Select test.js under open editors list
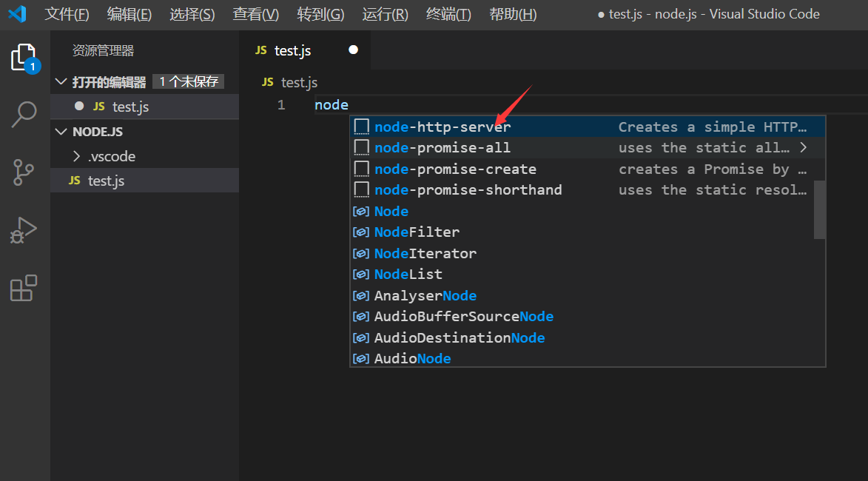Image resolution: width=868 pixels, height=481 pixels. point(144,107)
